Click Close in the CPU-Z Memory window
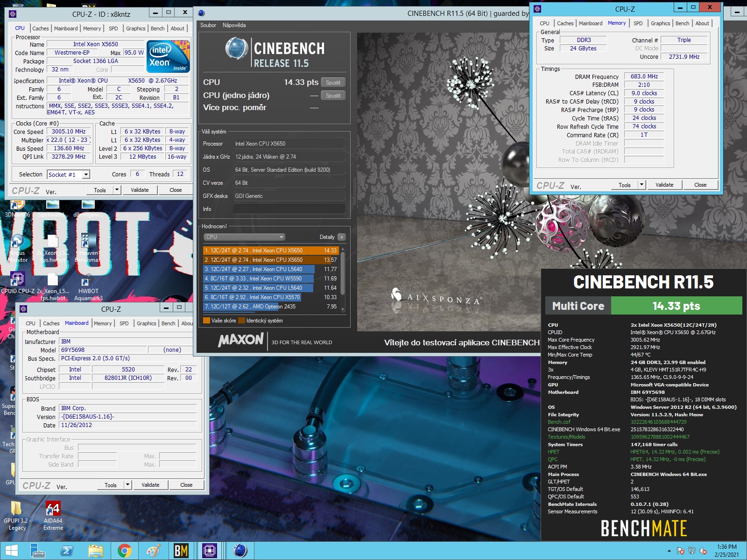Viewport: 747px width, 560px height. tap(700, 185)
